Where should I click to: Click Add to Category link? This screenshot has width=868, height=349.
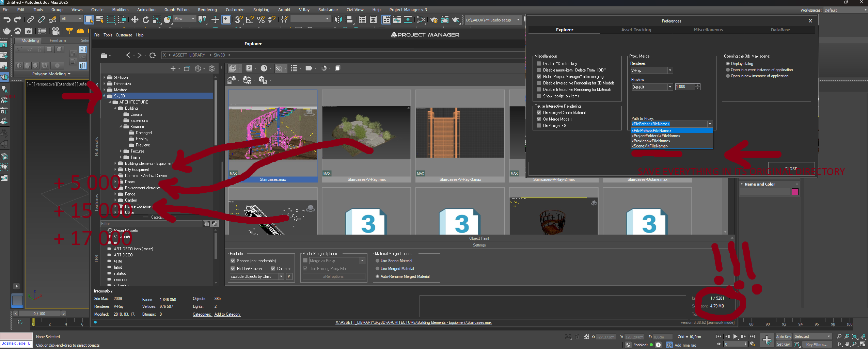[227, 314]
